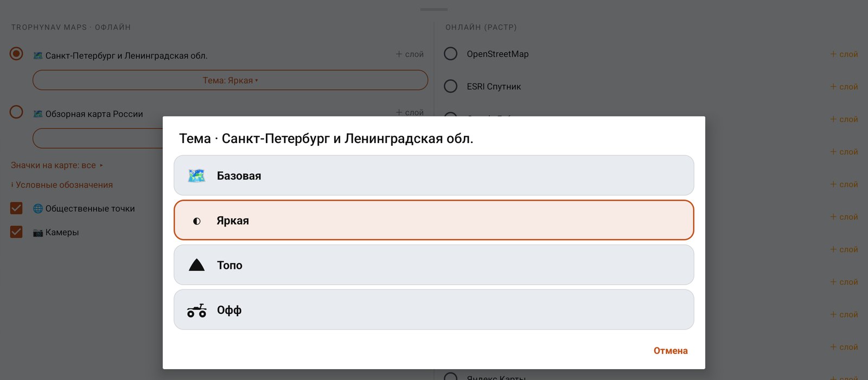
Task: Open Условные обозначения legend
Action: pos(62,185)
